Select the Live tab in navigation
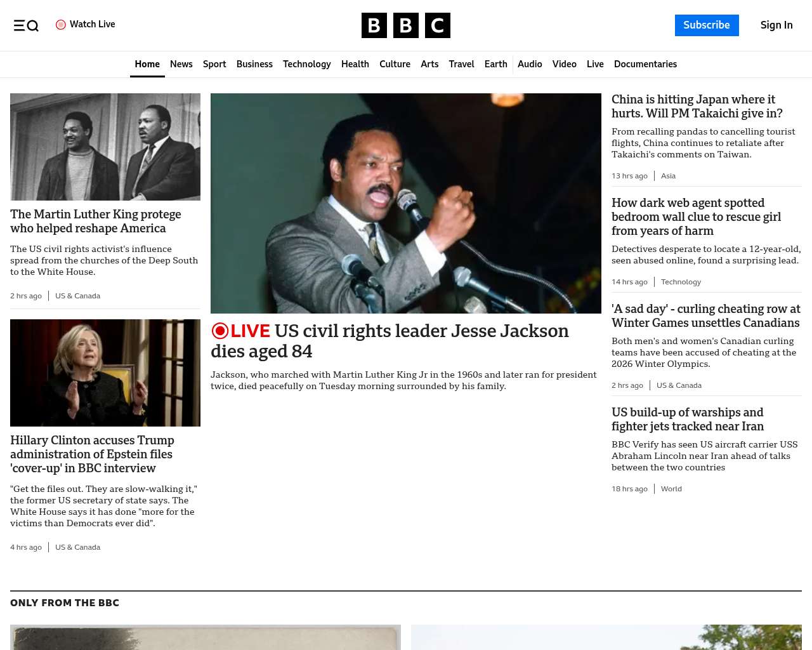 coord(595,64)
